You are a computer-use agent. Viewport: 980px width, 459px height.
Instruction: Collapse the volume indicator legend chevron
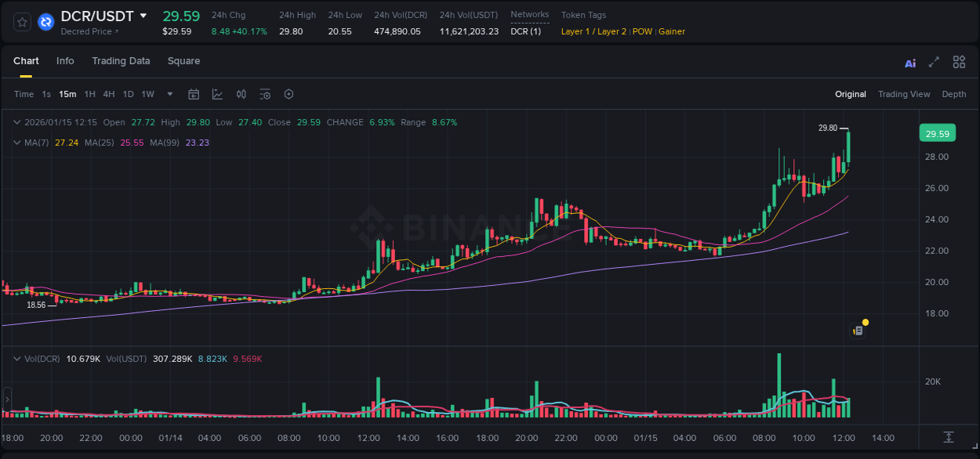point(16,358)
